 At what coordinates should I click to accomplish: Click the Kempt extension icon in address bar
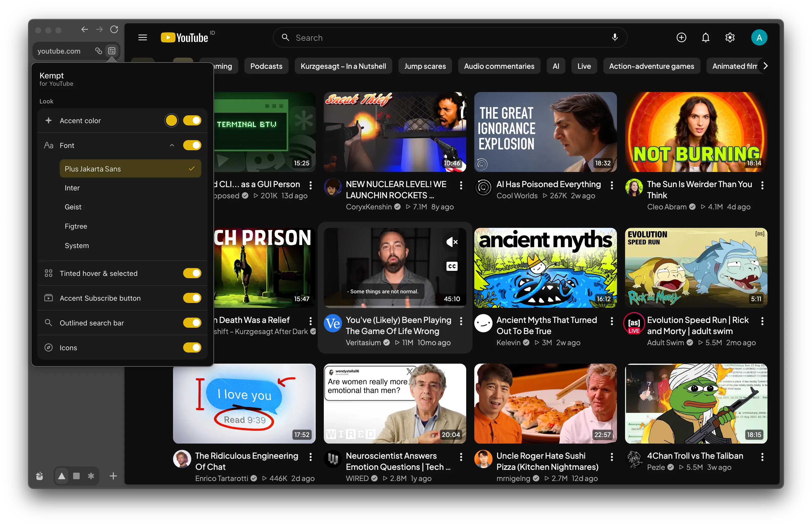click(x=112, y=51)
